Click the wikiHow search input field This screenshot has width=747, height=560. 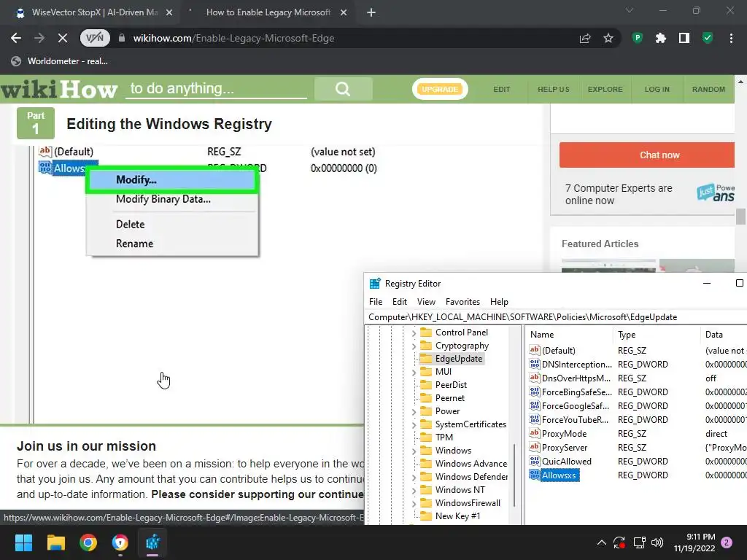[x=216, y=89]
